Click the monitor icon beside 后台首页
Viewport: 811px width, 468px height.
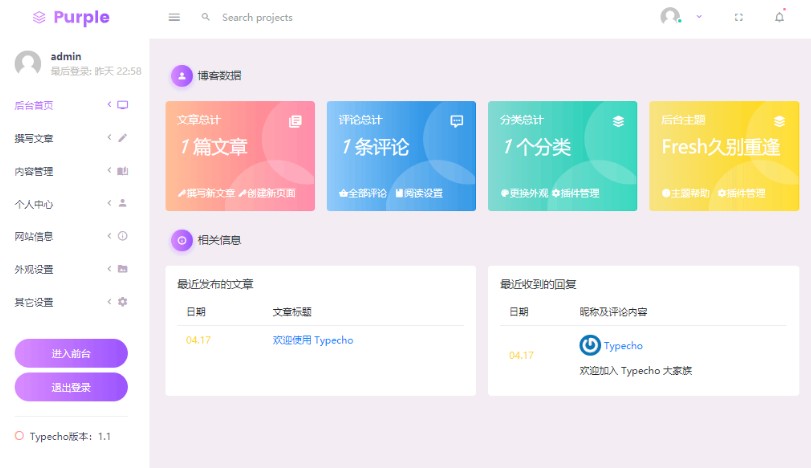pyautogui.click(x=123, y=105)
